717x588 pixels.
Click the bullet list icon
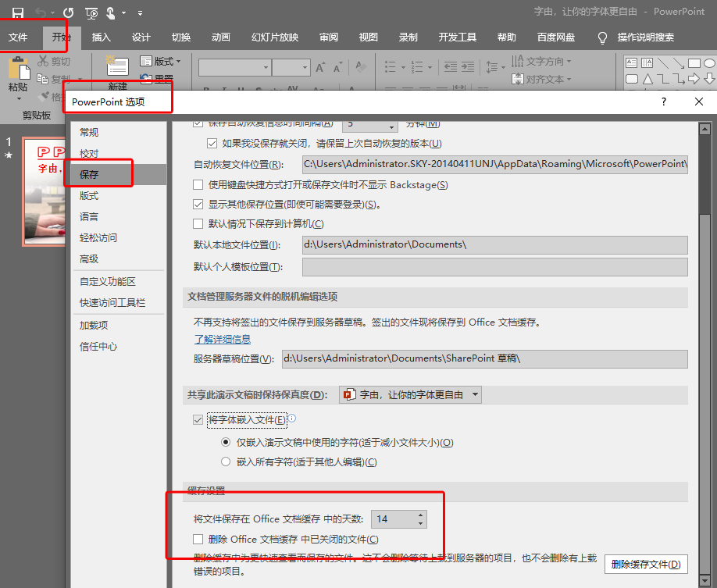390,67
